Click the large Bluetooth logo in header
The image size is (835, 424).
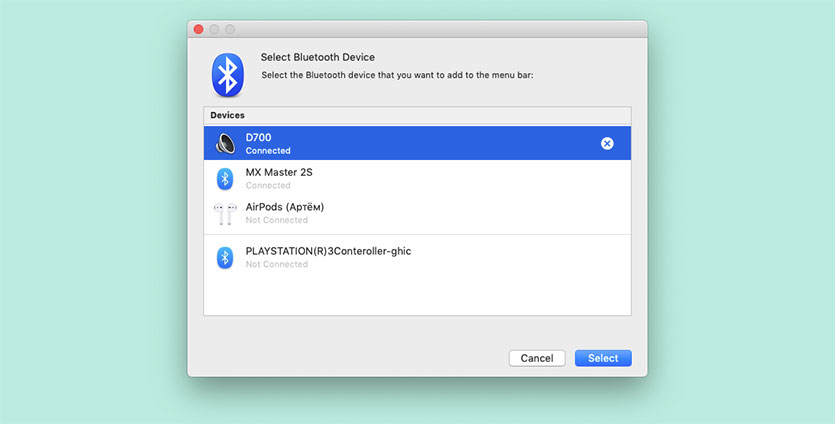(228, 75)
